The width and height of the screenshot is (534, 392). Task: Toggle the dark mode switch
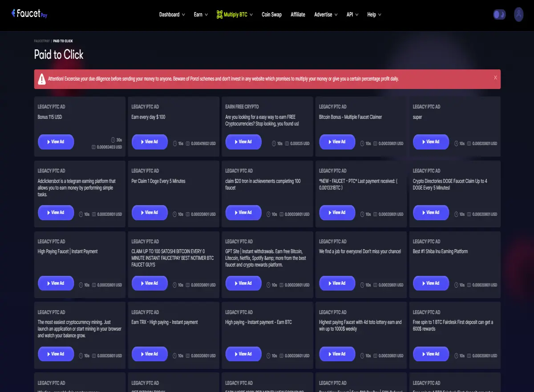tap(499, 15)
